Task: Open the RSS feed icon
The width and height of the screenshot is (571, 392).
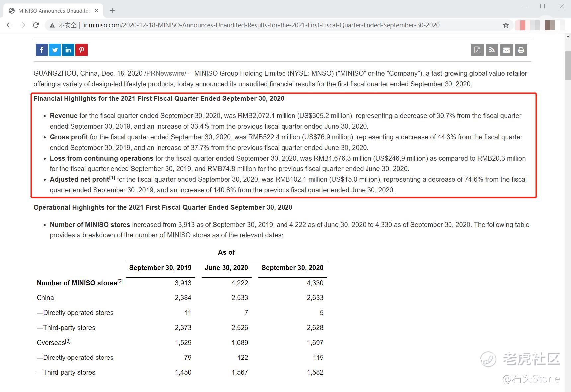Action: pos(492,50)
